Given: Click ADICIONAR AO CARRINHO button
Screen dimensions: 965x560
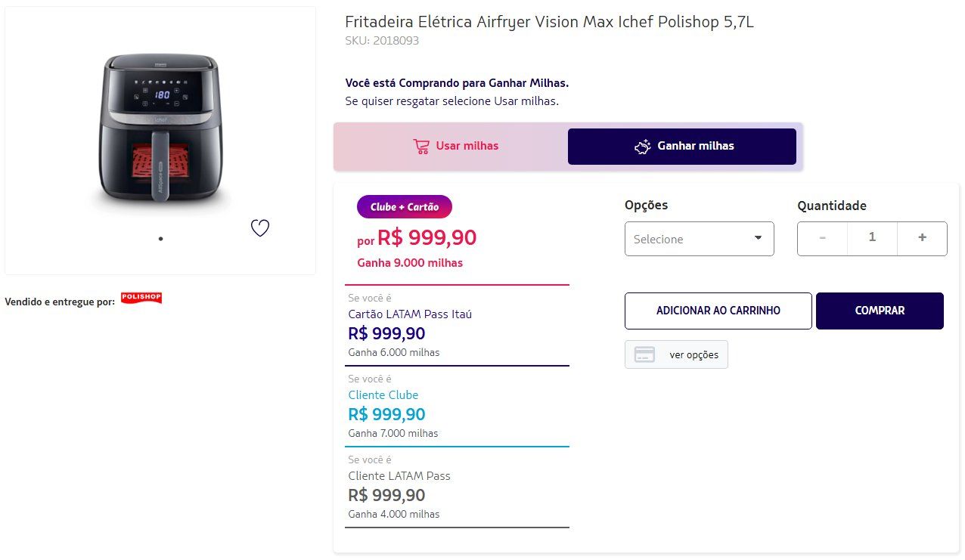Looking at the screenshot, I should point(718,311).
